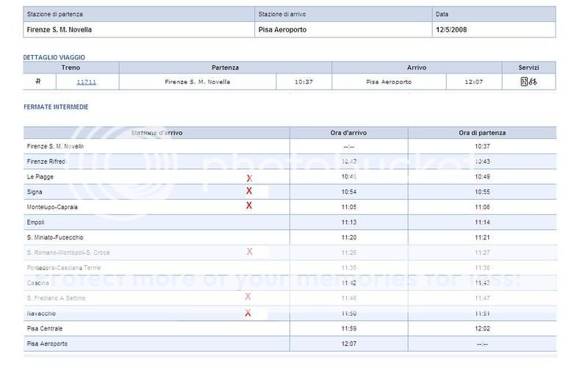Click Firenze S. M. Novella departure station field

60,29
